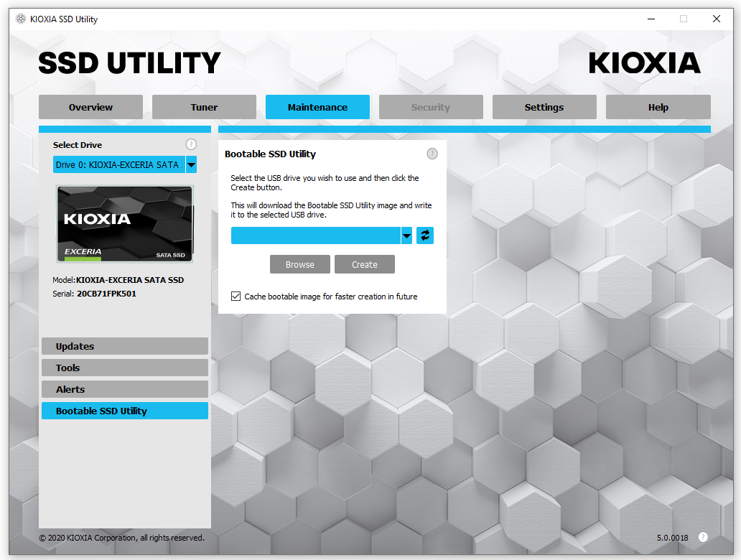Viewport: 741px width, 560px height.
Task: Click the model text KIOXIA-EXCERIA SATA SSD
Action: pyautogui.click(x=130, y=280)
